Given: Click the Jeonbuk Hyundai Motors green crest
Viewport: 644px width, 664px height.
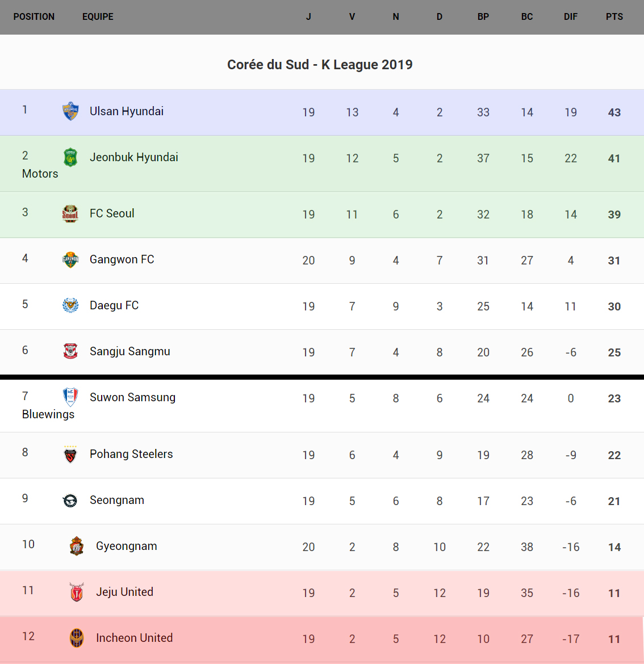Looking at the screenshot, I should click(x=70, y=157).
